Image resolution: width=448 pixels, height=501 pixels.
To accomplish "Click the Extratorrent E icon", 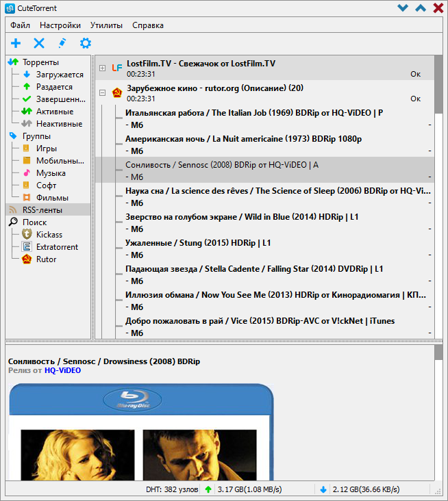I will point(27,246).
